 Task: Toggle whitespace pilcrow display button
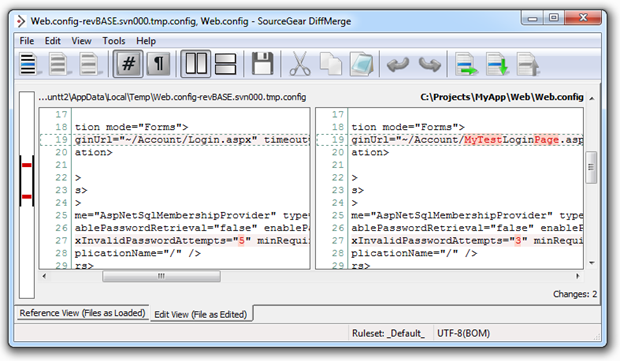point(159,64)
